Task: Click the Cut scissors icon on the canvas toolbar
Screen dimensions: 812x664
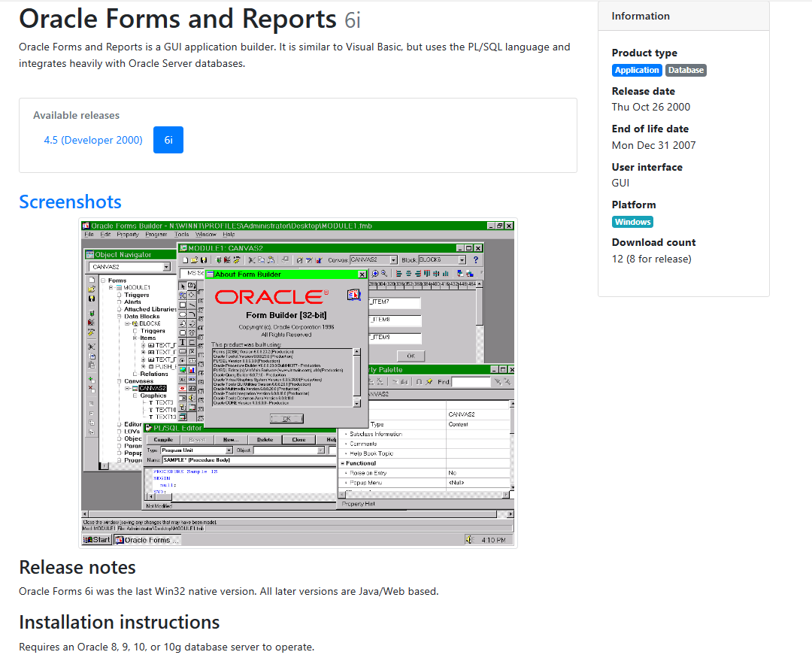Action: pos(251,261)
